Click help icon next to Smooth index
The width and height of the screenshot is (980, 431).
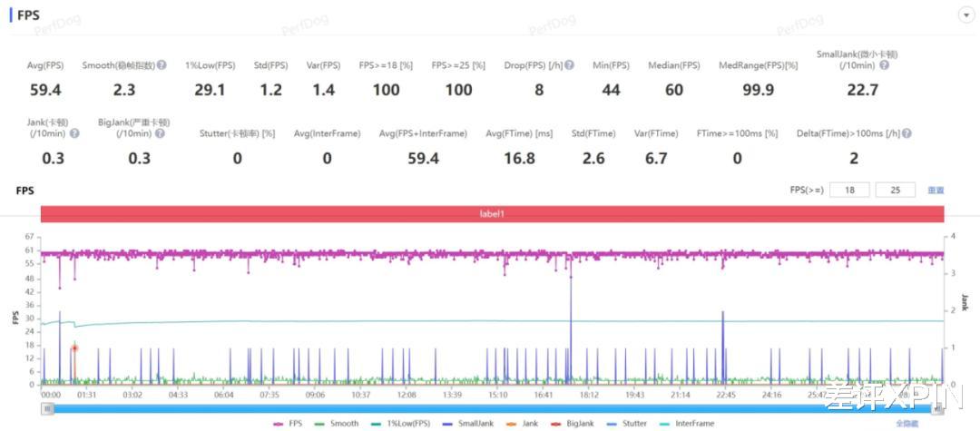click(162, 65)
